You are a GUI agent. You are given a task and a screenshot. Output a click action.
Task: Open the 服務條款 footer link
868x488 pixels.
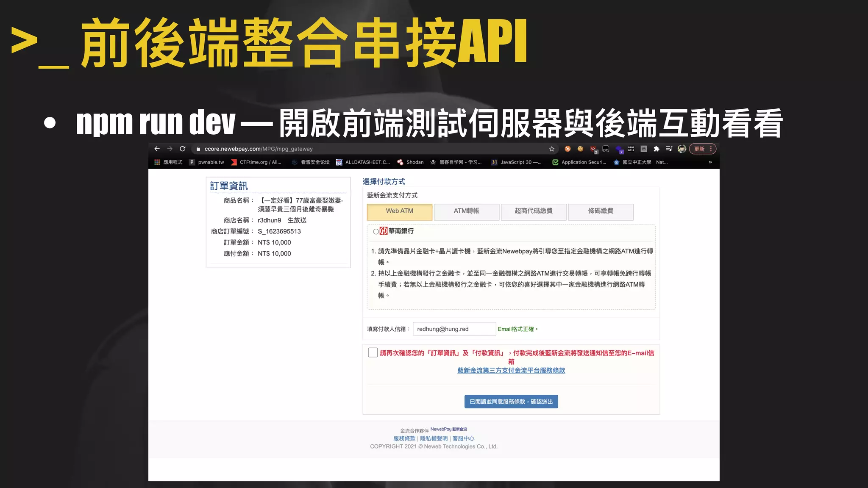point(404,438)
